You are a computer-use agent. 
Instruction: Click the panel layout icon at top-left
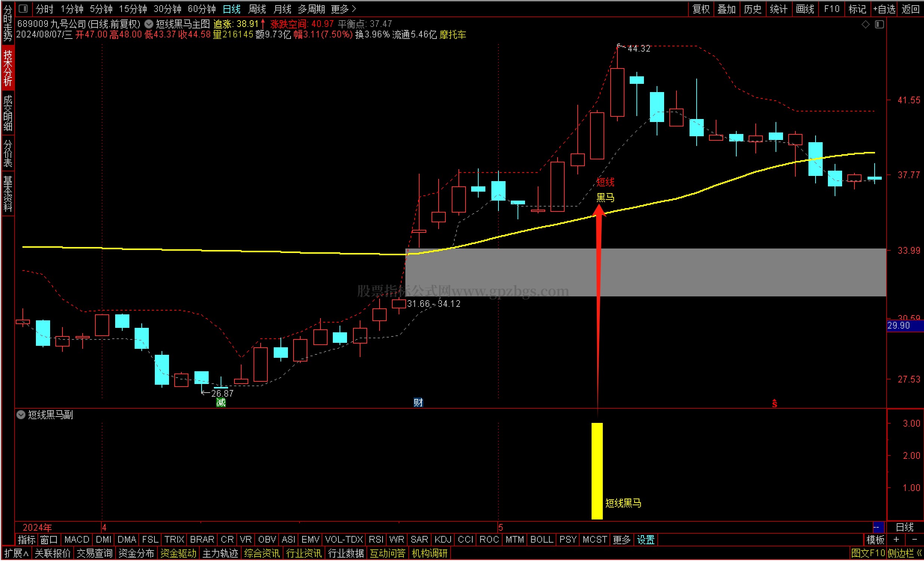pos(24,8)
